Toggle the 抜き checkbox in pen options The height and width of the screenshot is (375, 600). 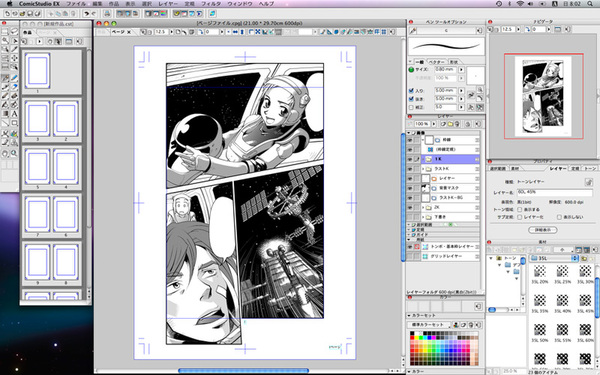411,99
